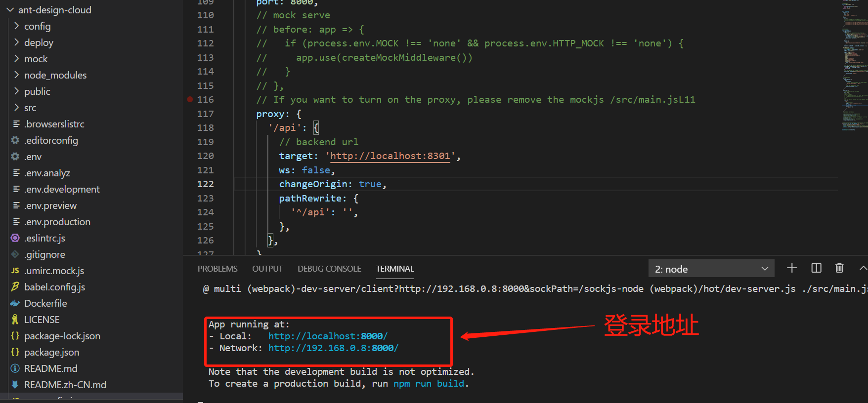Click the split terminal icon
Image resolution: width=868 pixels, height=403 pixels.
coord(817,268)
